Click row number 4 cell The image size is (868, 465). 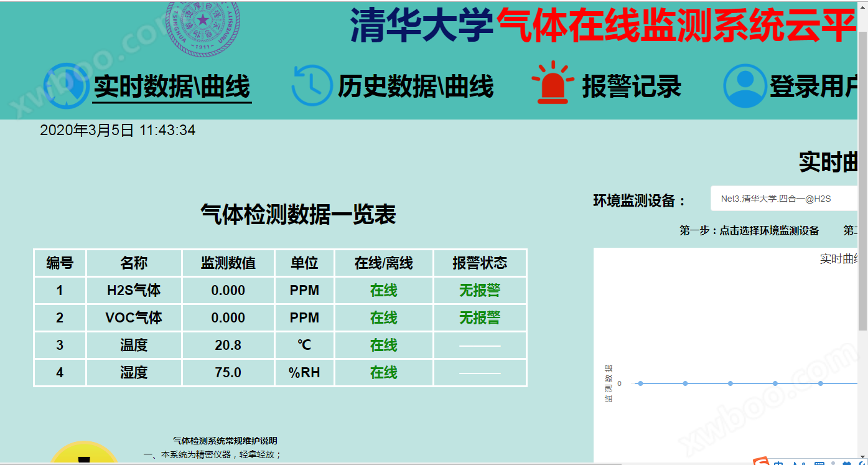(60, 373)
